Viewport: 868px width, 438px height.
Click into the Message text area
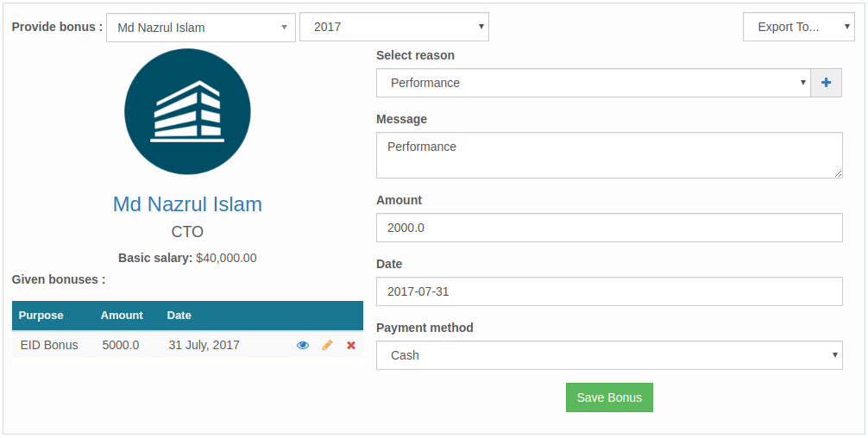[608, 155]
